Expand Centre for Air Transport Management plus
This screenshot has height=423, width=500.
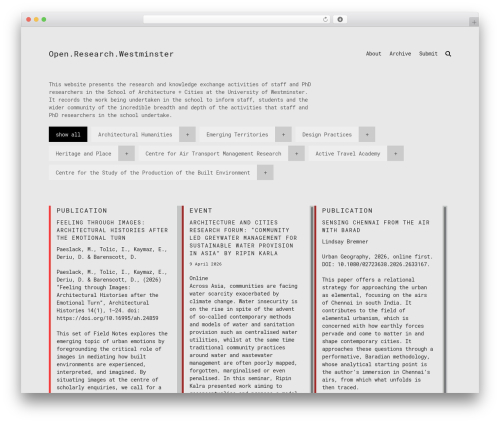click(296, 153)
